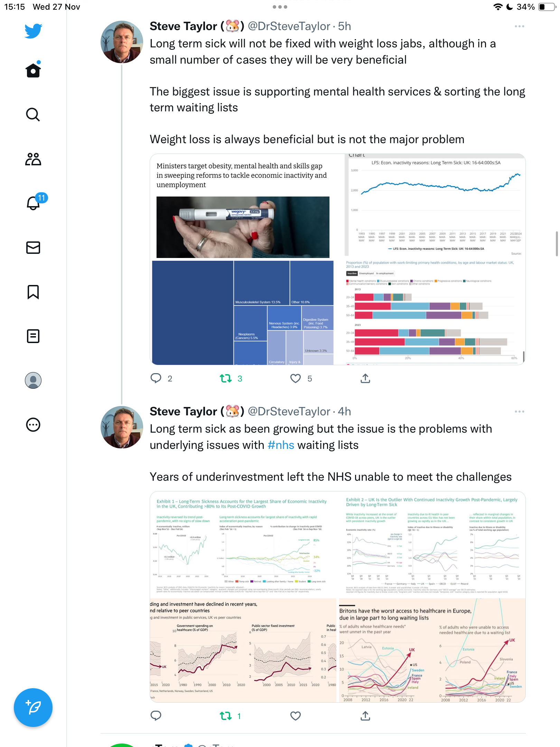
Task: Tap the compose new tweet button
Action: tap(33, 708)
